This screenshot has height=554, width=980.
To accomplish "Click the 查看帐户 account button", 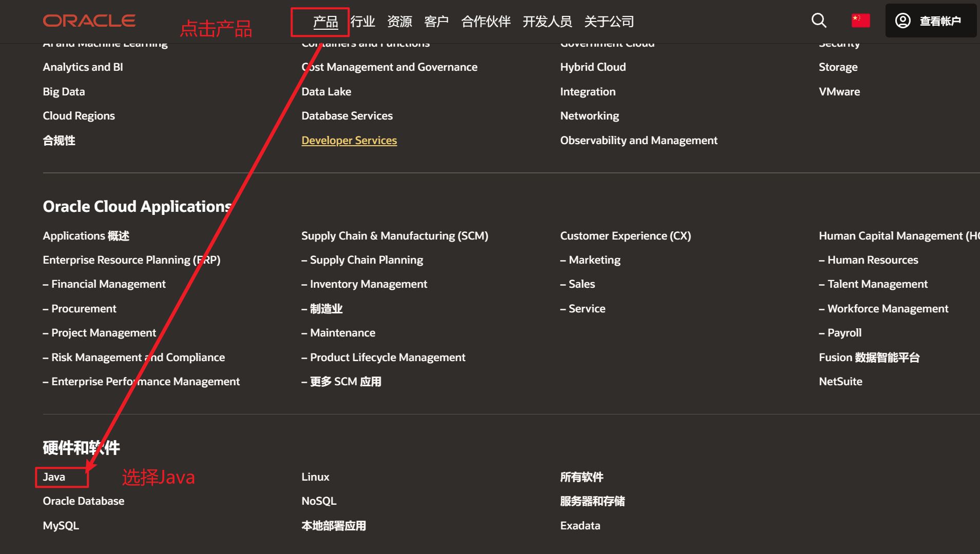I will pyautogui.click(x=931, y=21).
